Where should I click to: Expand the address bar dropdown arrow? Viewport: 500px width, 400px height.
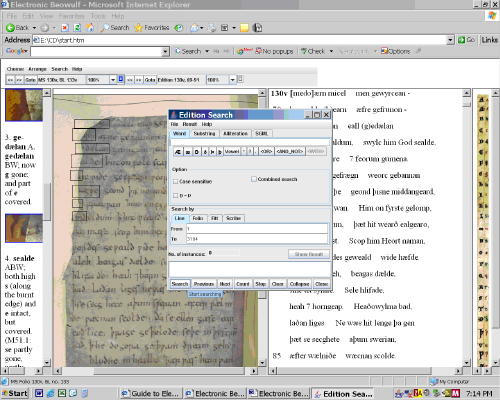tap(450, 40)
